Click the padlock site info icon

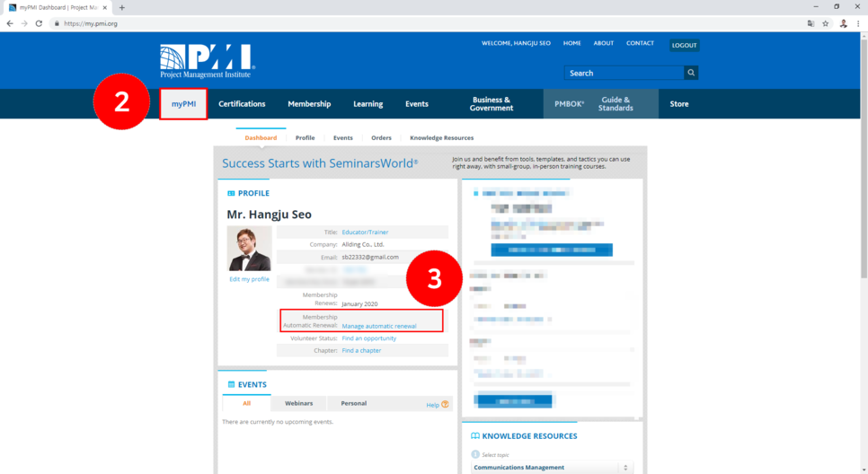click(57, 23)
